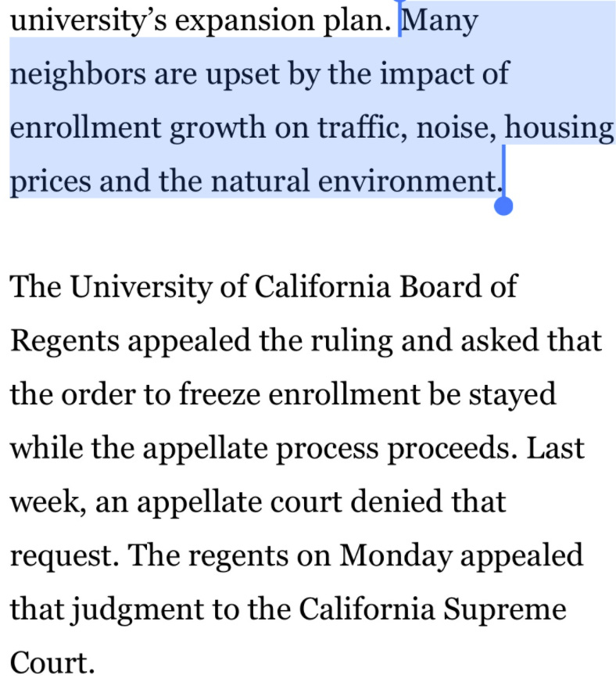Click the word "neighbors" in the highlighted text
Viewport: 616px width, 697px height.
coord(77,74)
